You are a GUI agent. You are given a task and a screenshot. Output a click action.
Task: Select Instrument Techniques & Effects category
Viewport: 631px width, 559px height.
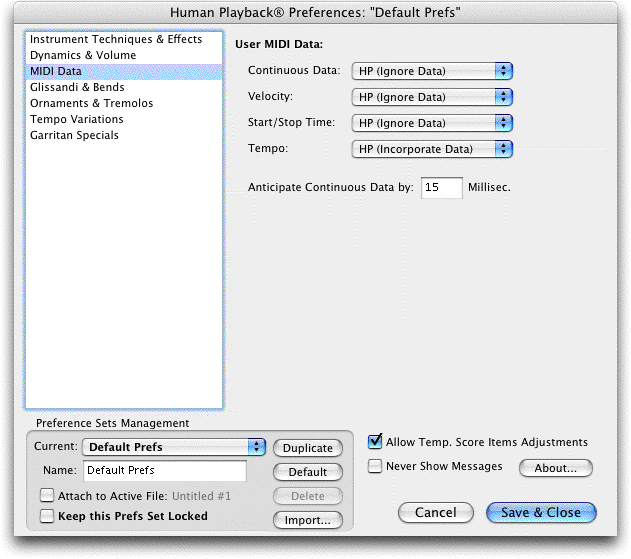tap(124, 39)
